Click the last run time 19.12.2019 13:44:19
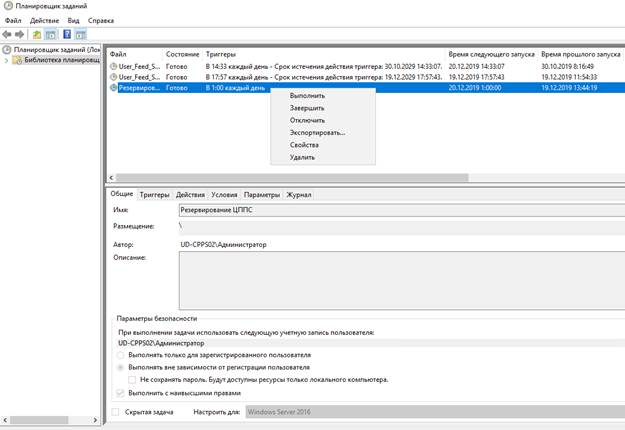Screen dimensions: 625x430 569,88
